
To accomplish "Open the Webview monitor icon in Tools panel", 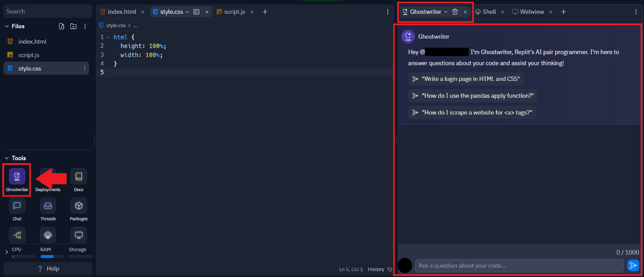I will click(x=79, y=235).
